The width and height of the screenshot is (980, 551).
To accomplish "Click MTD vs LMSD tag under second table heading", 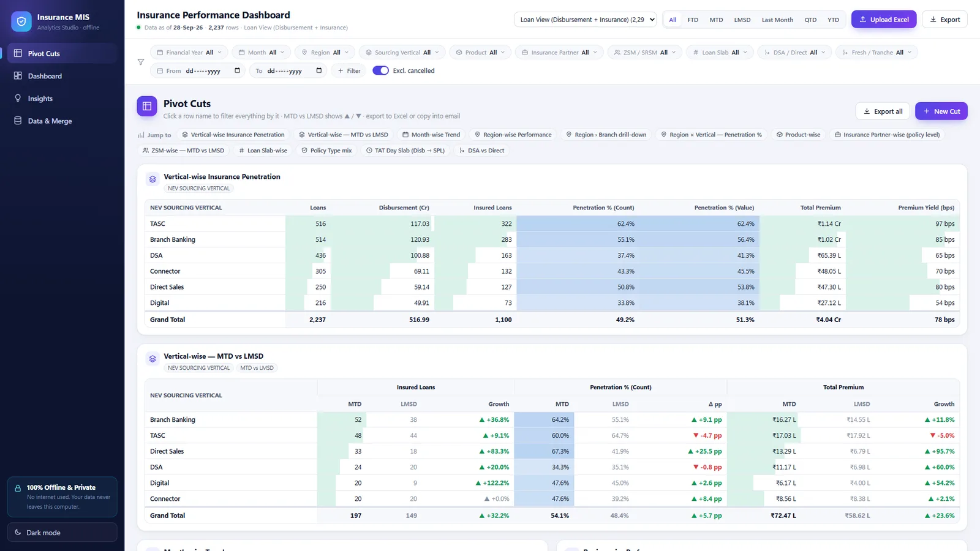I will click(x=257, y=368).
